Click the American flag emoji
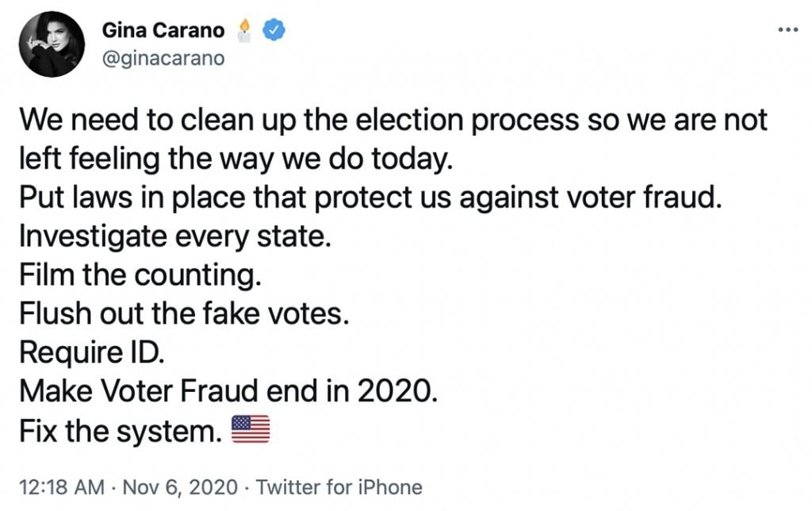Image resolution: width=812 pixels, height=511 pixels. (x=251, y=430)
